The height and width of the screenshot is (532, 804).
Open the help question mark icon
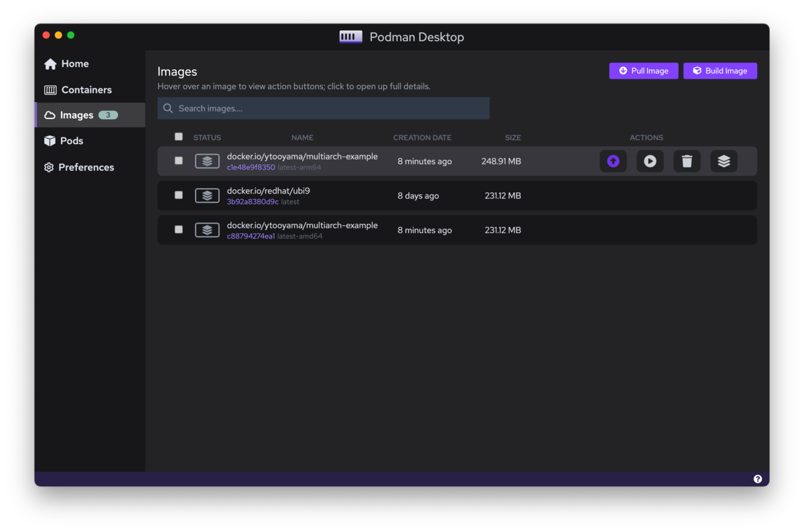758,479
